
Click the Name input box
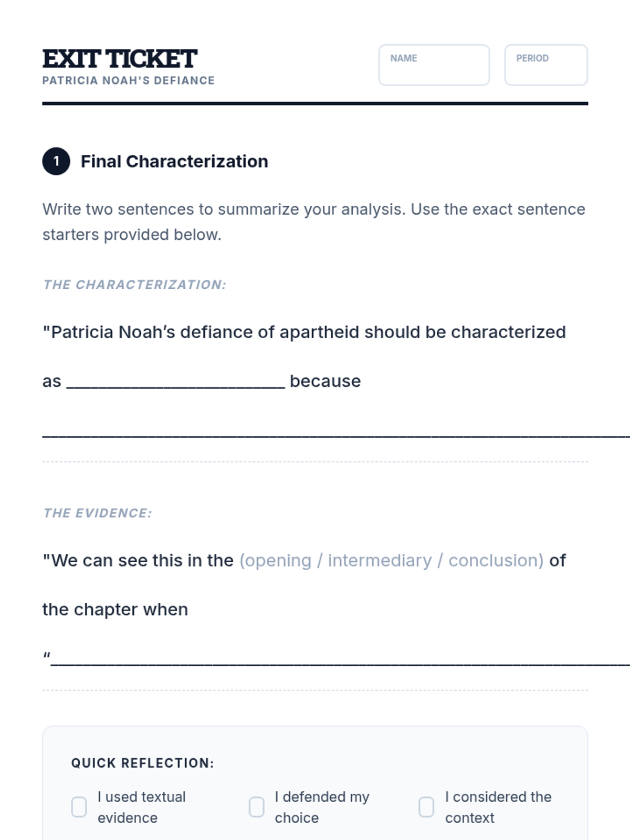(434, 65)
